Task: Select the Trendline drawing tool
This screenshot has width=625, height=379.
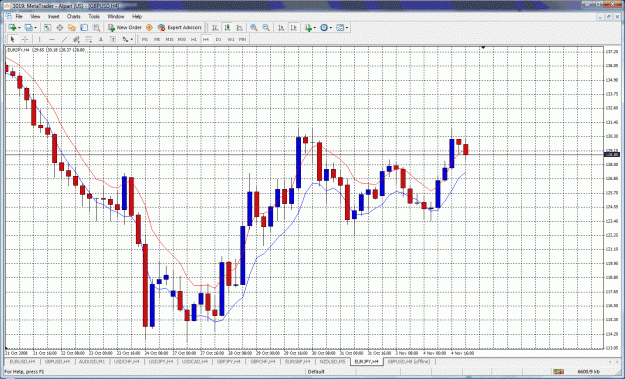Action: tap(64, 39)
